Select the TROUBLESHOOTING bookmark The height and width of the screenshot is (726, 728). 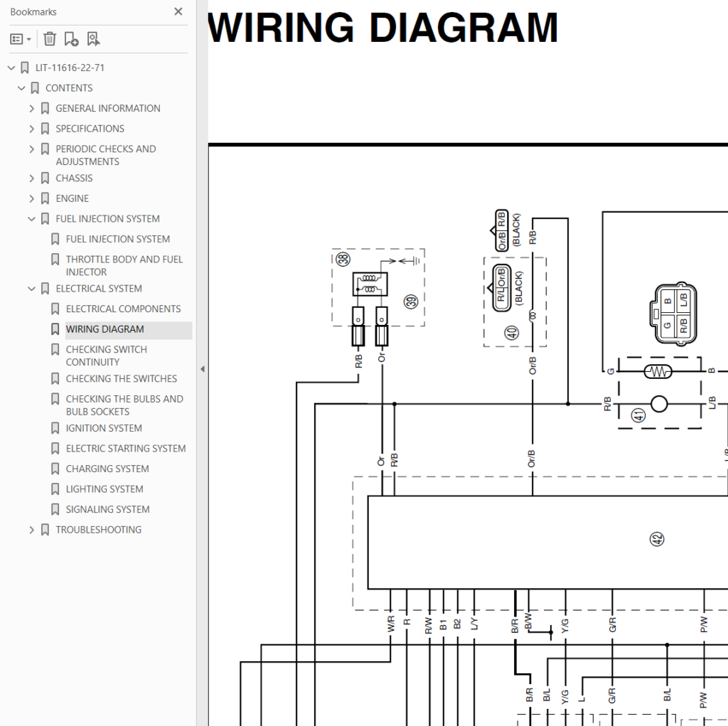[99, 530]
